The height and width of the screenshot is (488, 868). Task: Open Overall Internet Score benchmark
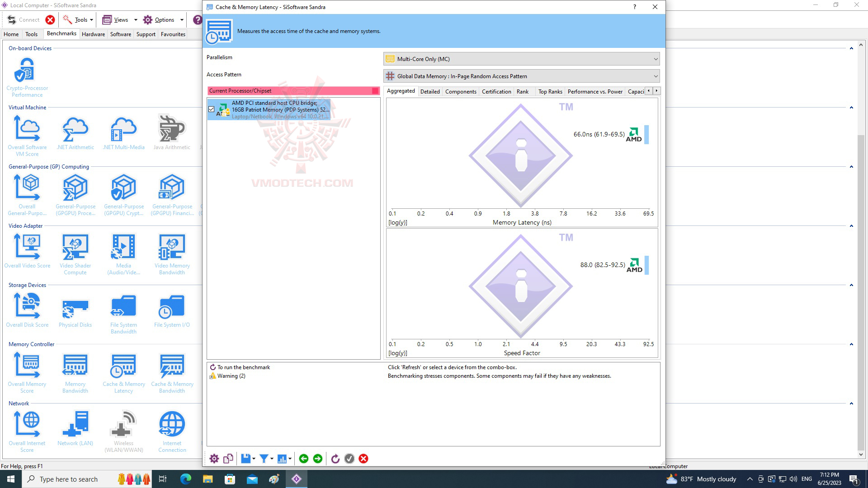[x=27, y=432]
